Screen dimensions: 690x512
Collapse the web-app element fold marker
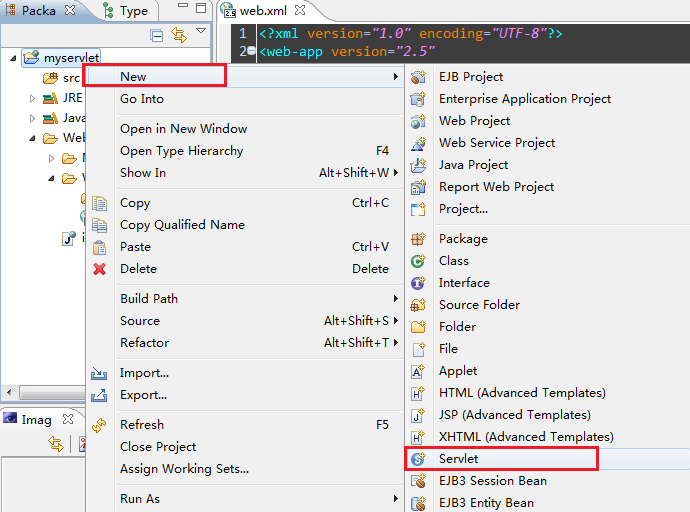(x=251, y=51)
